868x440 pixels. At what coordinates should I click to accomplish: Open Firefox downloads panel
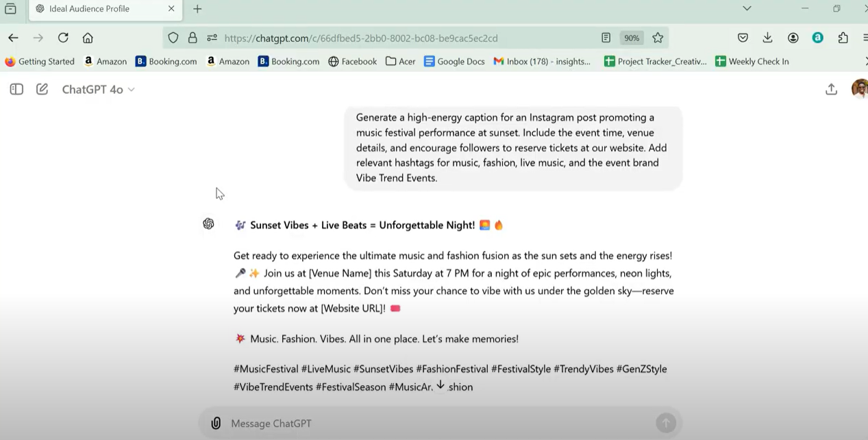(x=767, y=38)
